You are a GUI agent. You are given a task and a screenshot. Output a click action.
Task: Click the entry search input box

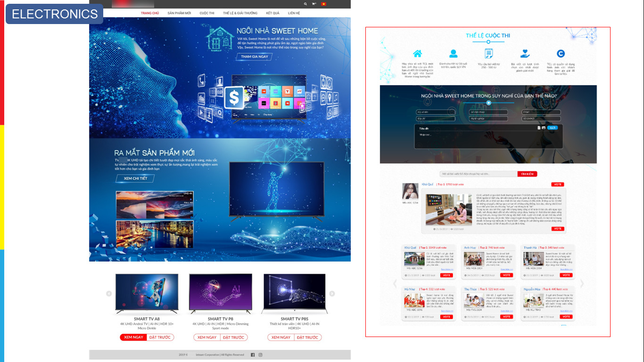click(x=479, y=174)
